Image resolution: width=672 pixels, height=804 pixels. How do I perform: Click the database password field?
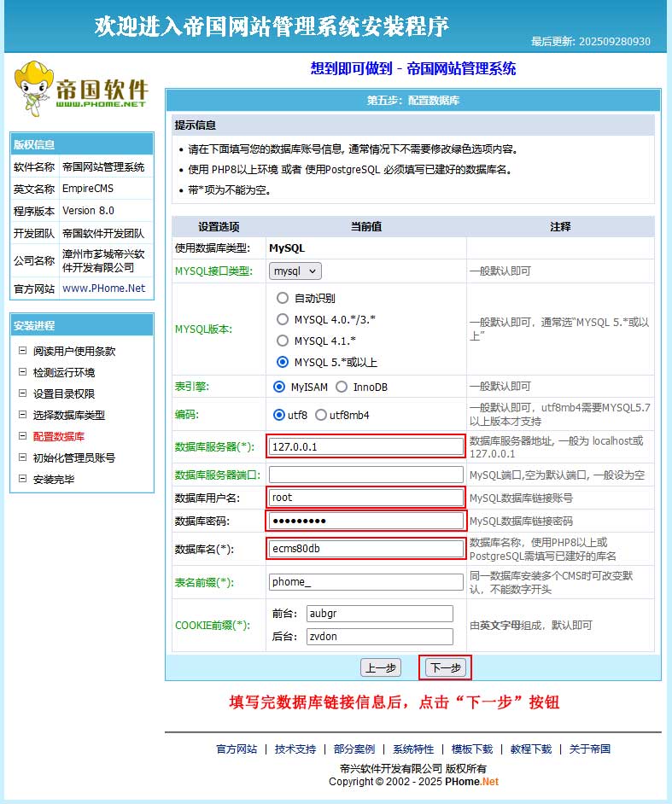(x=366, y=521)
